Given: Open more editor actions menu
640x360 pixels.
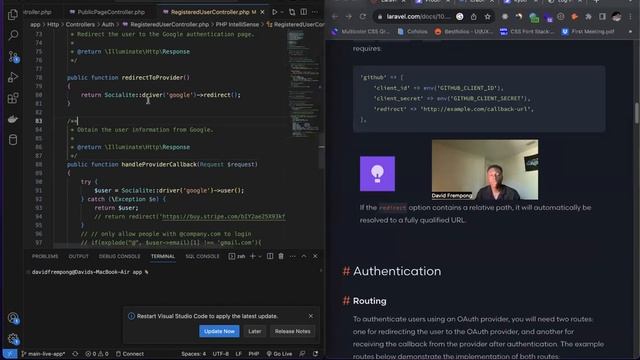Looking at the screenshot, I should tap(315, 12).
